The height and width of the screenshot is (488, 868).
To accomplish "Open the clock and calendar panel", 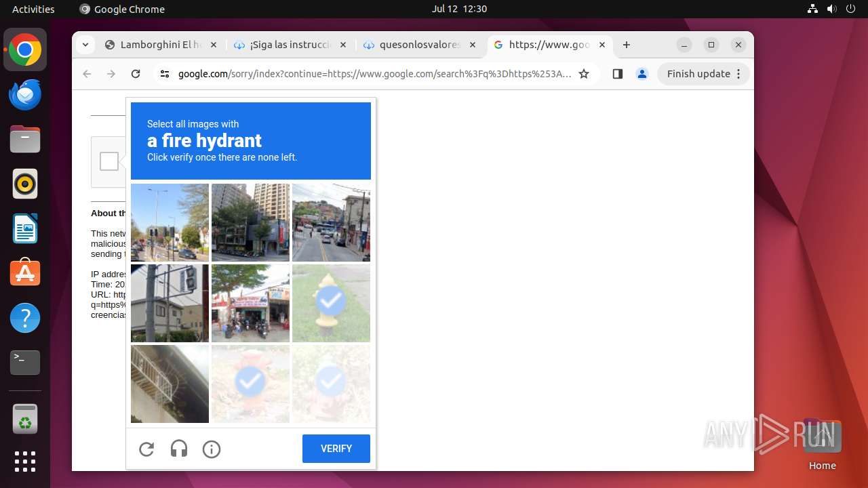I will click(x=459, y=9).
